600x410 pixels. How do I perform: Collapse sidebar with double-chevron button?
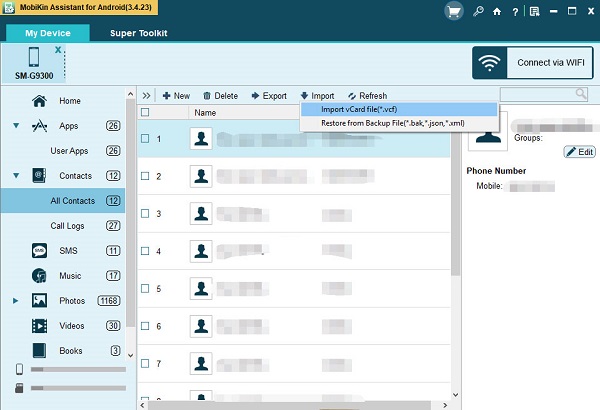point(146,96)
